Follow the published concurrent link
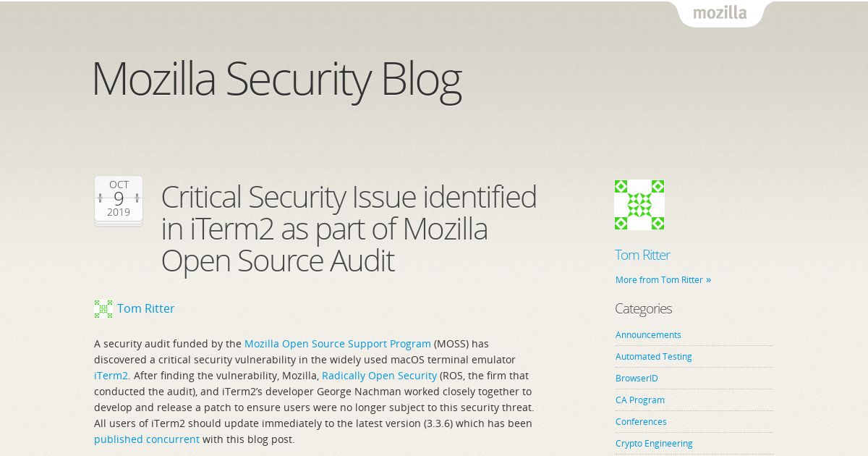This screenshot has width=868, height=456. (147, 439)
